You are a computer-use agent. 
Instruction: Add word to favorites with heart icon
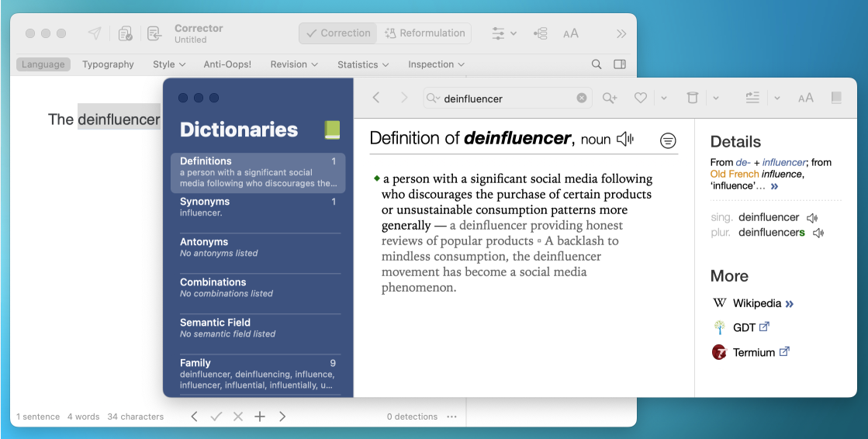(640, 98)
